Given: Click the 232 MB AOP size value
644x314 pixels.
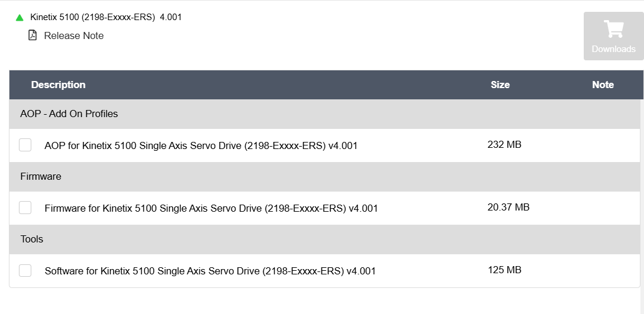Looking at the screenshot, I should (505, 144).
